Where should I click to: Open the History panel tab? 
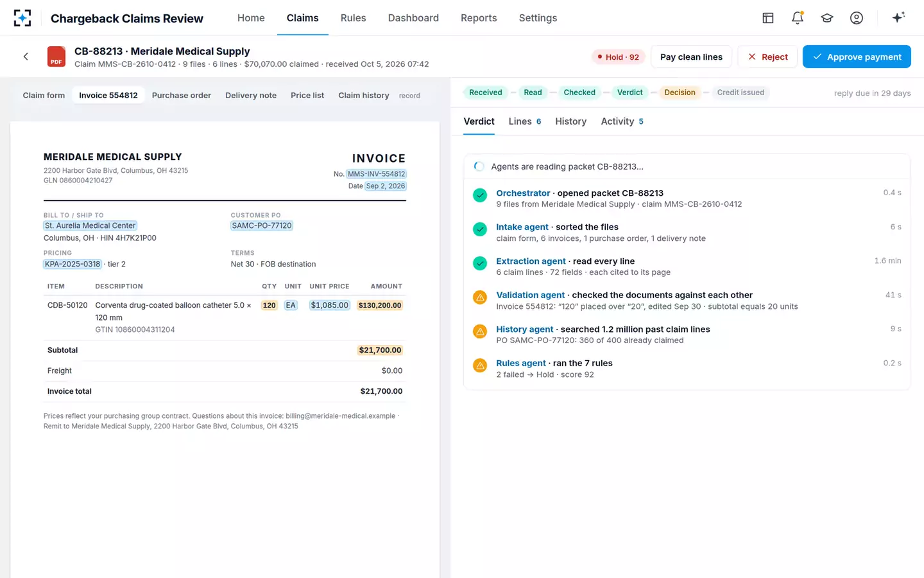(x=571, y=121)
